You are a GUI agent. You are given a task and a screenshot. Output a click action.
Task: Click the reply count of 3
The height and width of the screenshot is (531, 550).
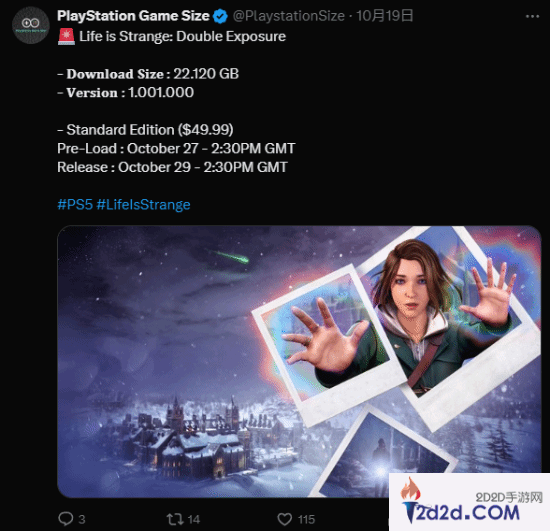coord(82,519)
